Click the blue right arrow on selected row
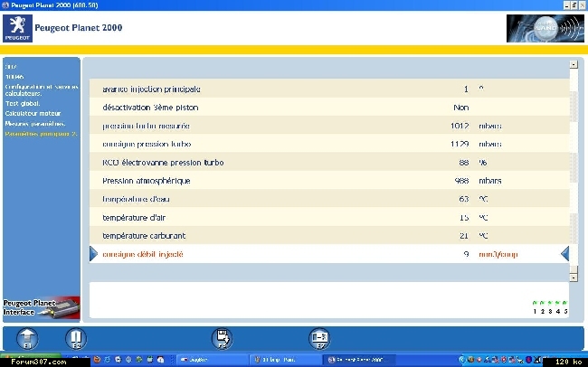Image resolution: width=588 pixels, height=367 pixels. click(564, 254)
